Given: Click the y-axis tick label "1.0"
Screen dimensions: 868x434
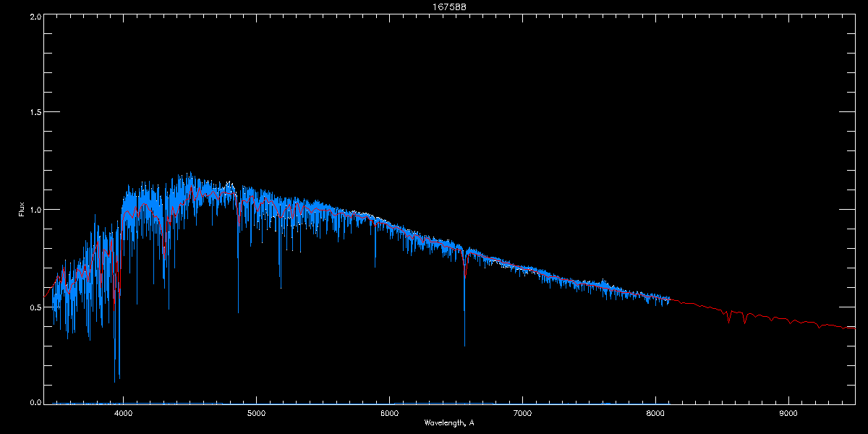Looking at the screenshot, I should 35,210.
